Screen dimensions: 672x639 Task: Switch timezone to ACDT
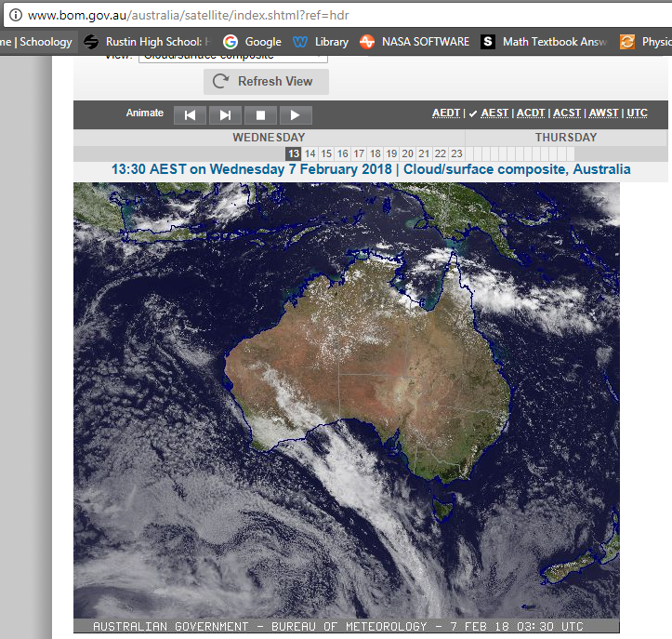point(531,113)
